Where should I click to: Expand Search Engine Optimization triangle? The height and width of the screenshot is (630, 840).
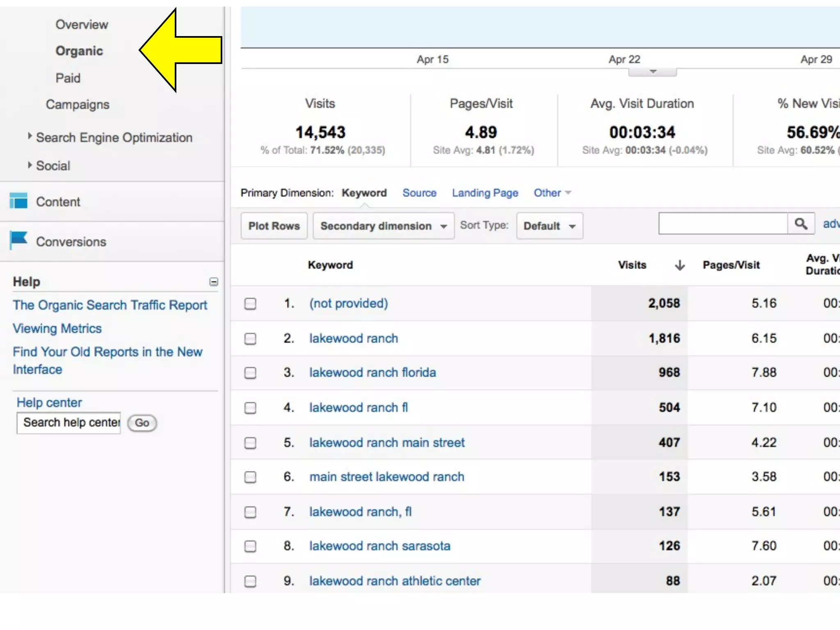click(x=30, y=136)
